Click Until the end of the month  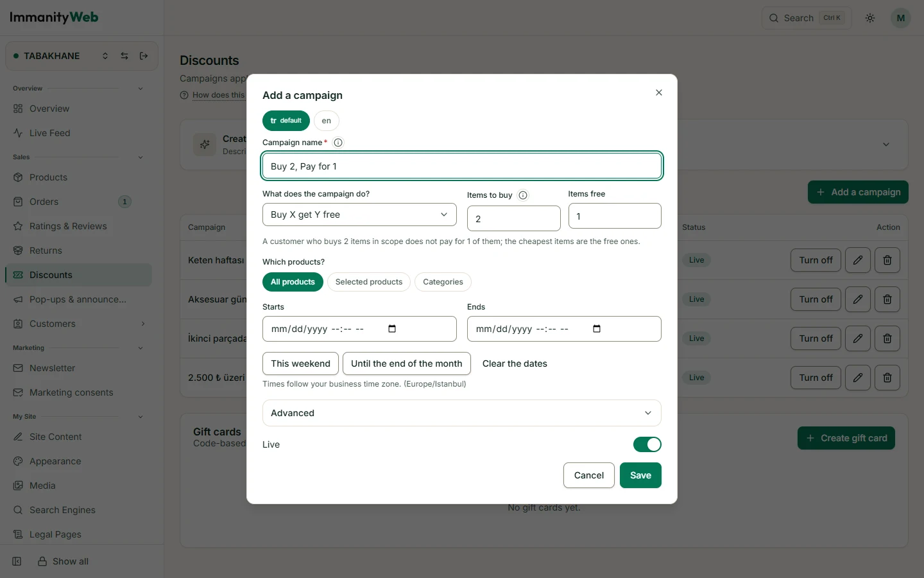pos(407,363)
